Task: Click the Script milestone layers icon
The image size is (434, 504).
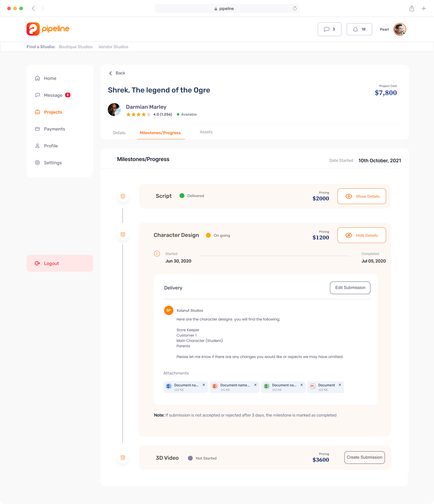Action: pos(123,196)
